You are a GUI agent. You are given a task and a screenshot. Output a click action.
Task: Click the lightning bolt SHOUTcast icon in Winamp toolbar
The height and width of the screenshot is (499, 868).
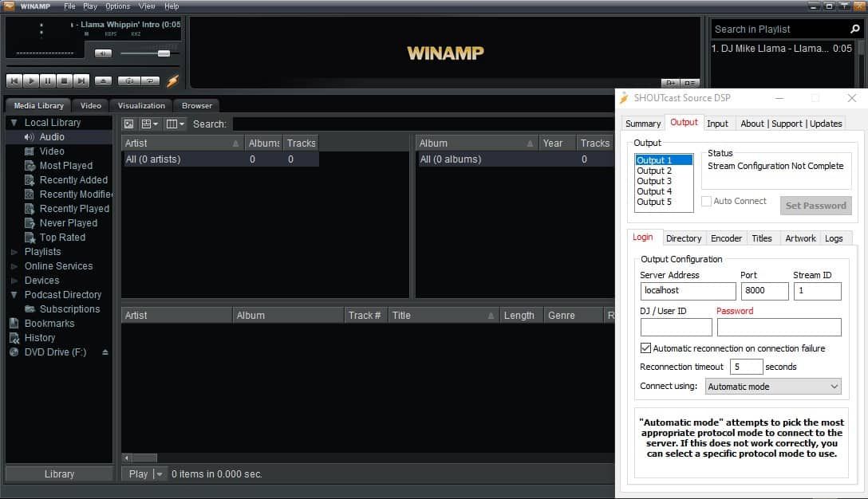[x=172, y=81]
